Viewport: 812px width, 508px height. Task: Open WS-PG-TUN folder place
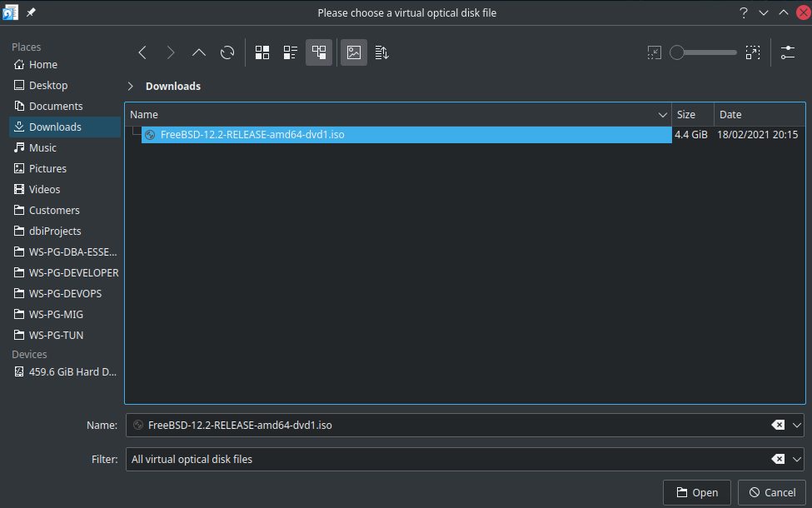coord(65,335)
